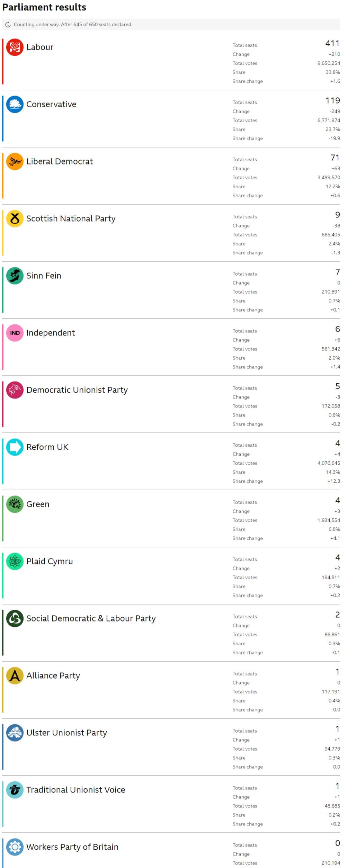Click the Parliament results heading
Image resolution: width=347 pixels, height=868 pixels.
click(x=44, y=7)
